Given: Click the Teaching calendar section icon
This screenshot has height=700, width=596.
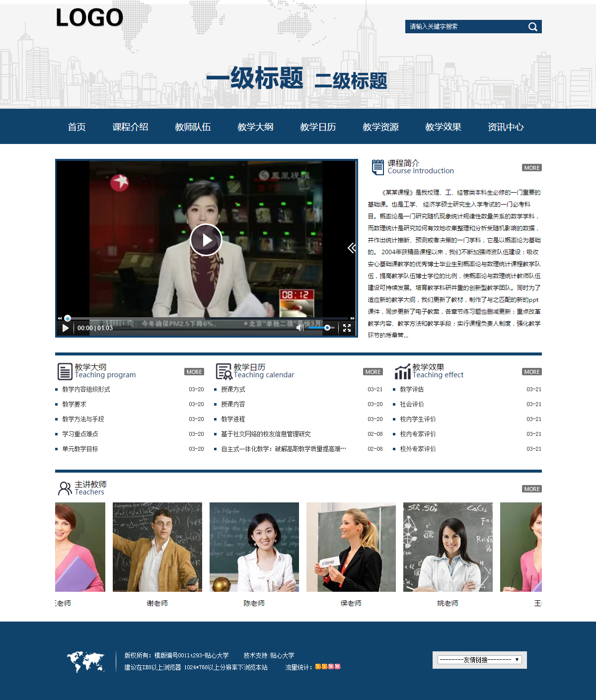Looking at the screenshot, I should 224,371.
